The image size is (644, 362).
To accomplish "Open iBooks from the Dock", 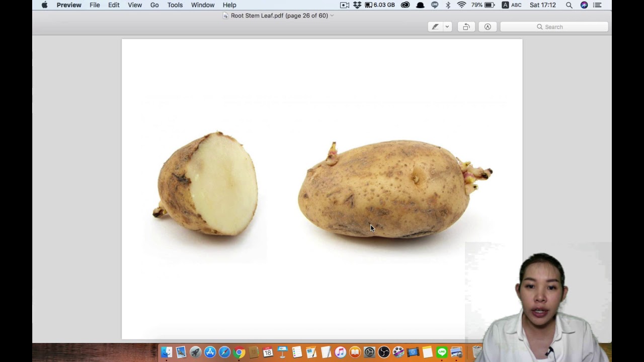I will 355,352.
